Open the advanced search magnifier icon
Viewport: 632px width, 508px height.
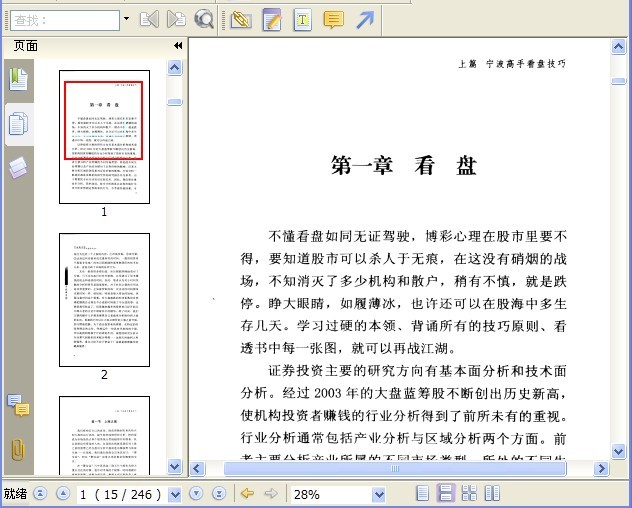pos(204,19)
